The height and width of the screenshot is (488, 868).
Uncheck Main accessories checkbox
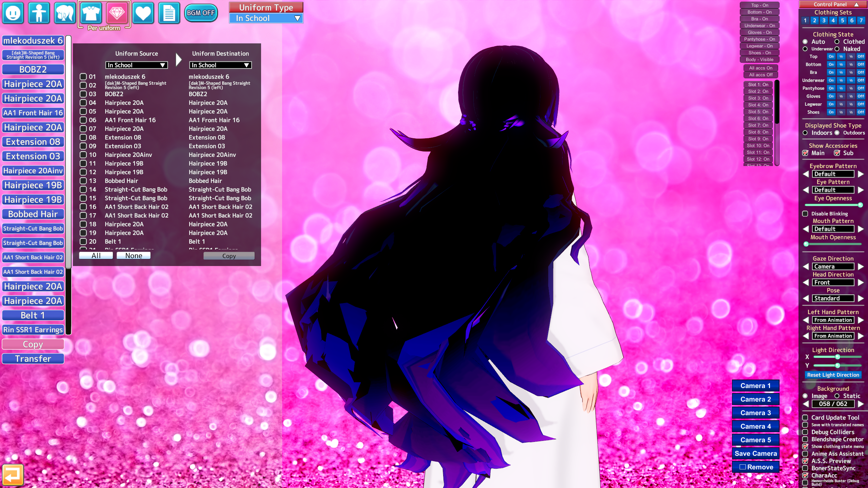[x=805, y=153]
